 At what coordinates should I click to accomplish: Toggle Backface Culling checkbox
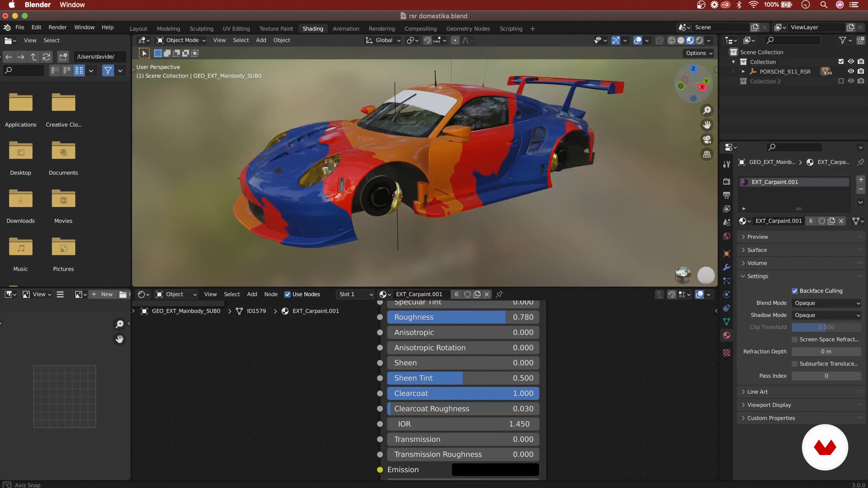point(795,291)
